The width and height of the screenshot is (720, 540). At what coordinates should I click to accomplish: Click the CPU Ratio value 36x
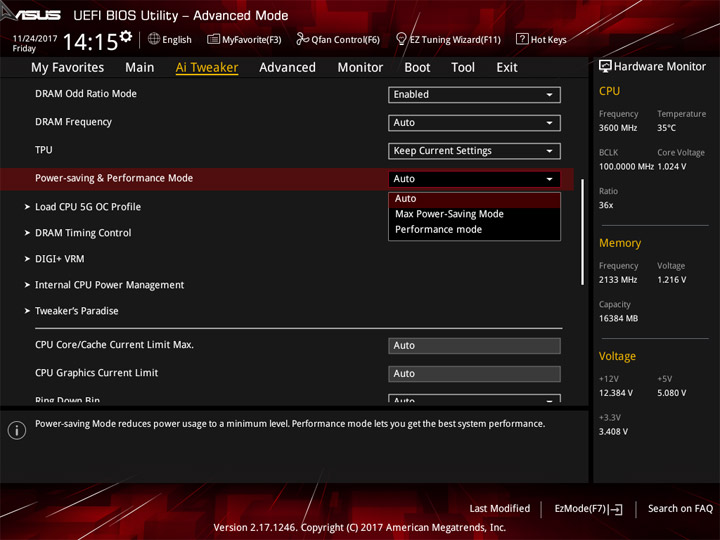[x=606, y=205]
